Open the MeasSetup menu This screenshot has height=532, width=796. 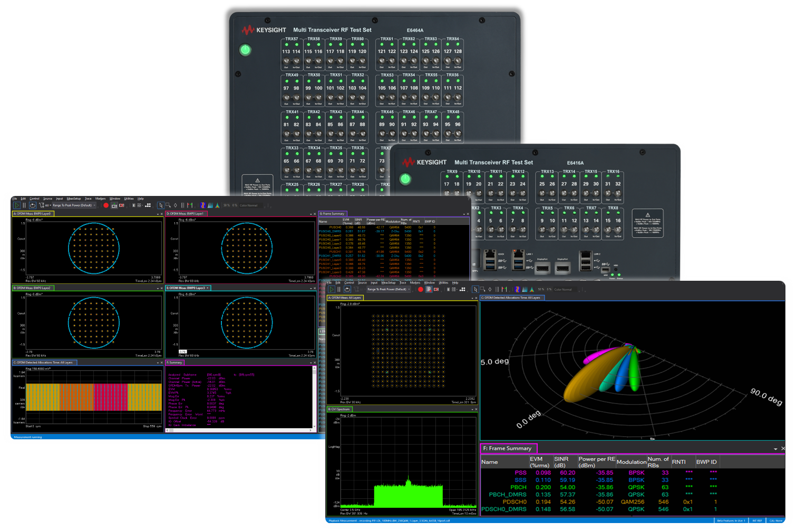point(389,282)
